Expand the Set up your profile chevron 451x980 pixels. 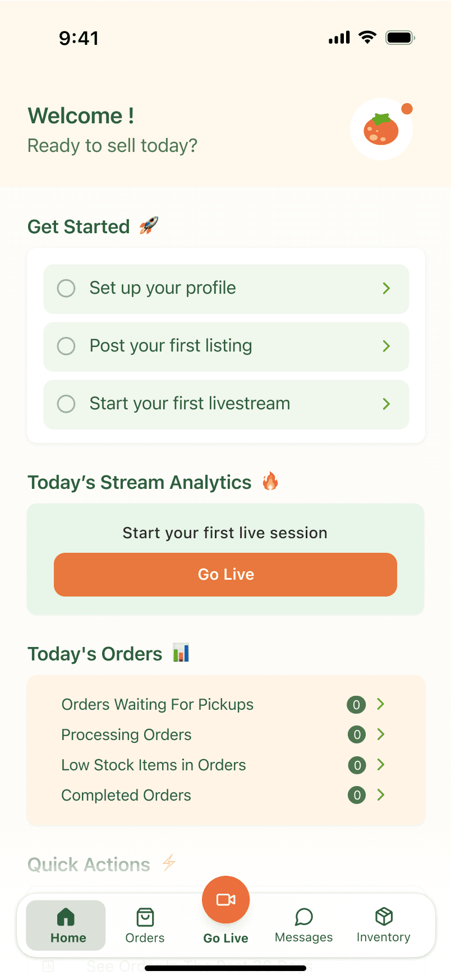386,288
